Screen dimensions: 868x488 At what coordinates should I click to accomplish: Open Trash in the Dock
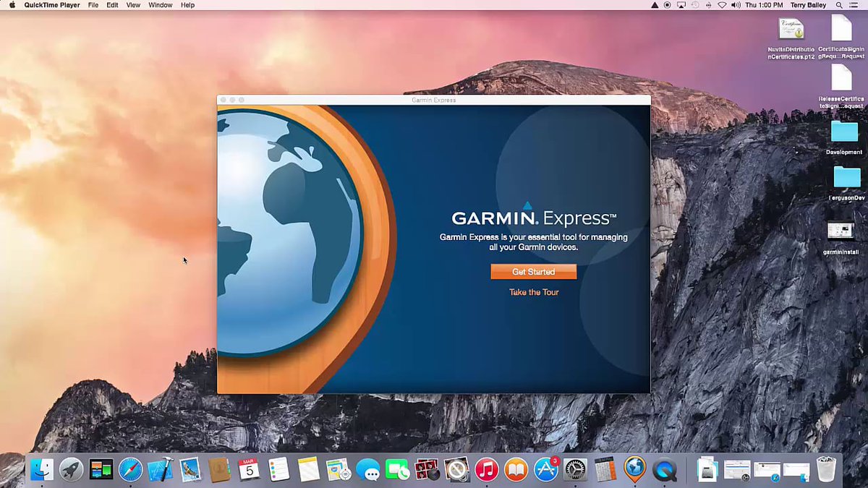pyautogui.click(x=826, y=470)
